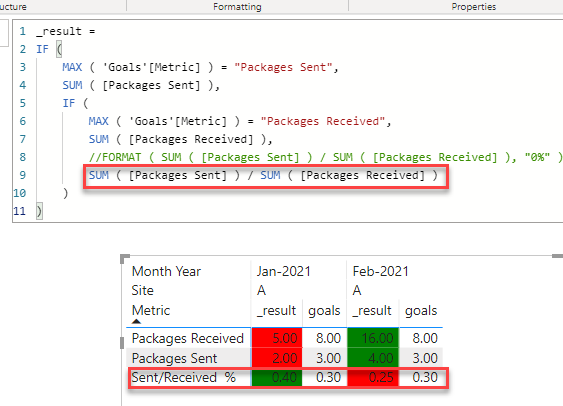This screenshot has height=406, width=563.
Task: Click the Jan-2021 column header
Action: pyautogui.click(x=283, y=271)
